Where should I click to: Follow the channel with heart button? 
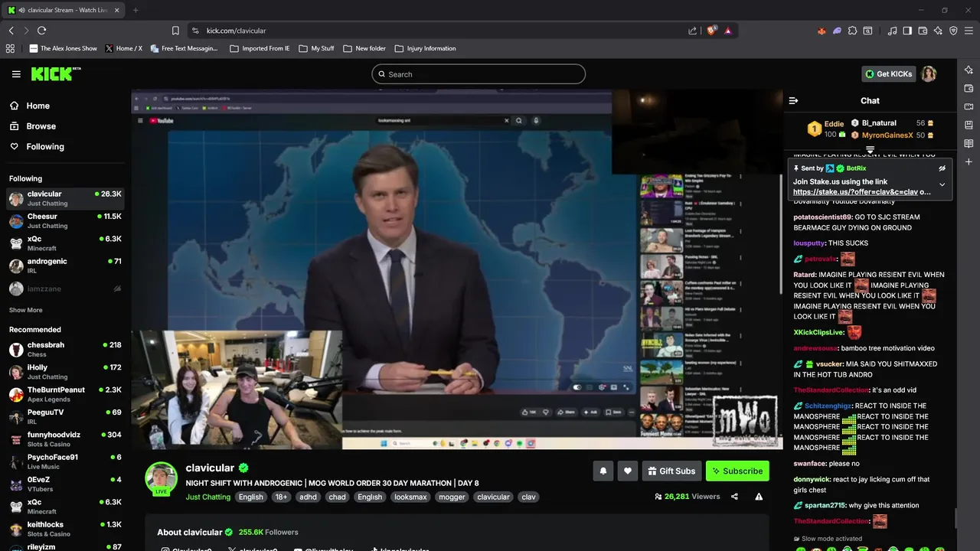pos(627,471)
